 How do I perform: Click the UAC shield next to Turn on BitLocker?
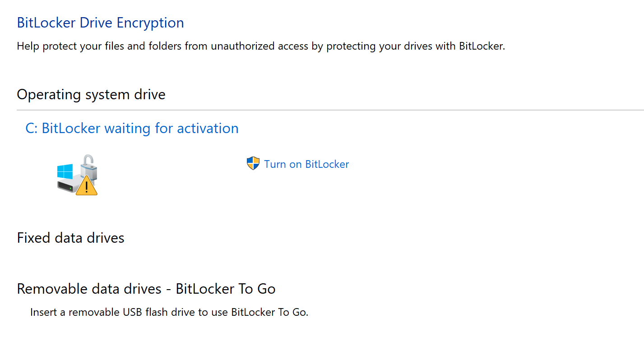253,163
